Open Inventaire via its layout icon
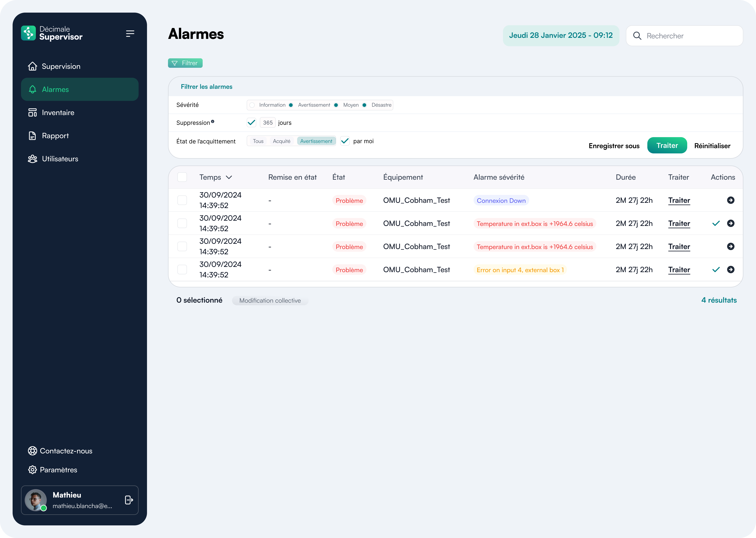The height and width of the screenshot is (538, 756). pos(32,113)
